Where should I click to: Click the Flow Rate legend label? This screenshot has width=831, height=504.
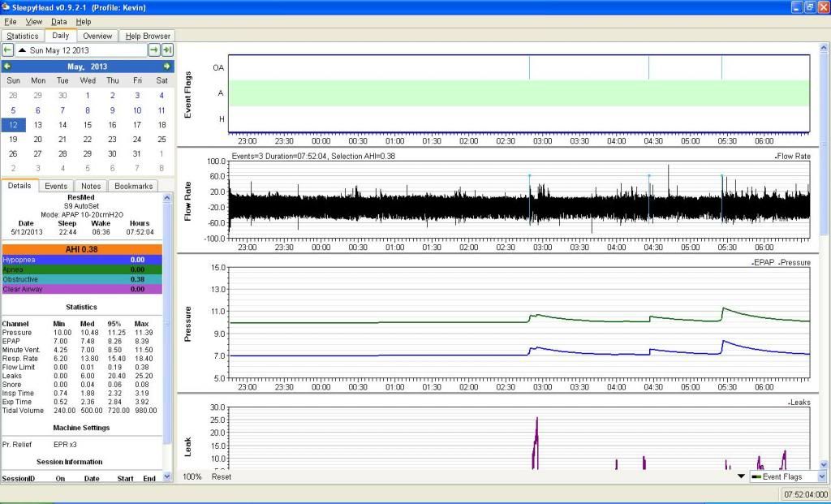coord(793,157)
